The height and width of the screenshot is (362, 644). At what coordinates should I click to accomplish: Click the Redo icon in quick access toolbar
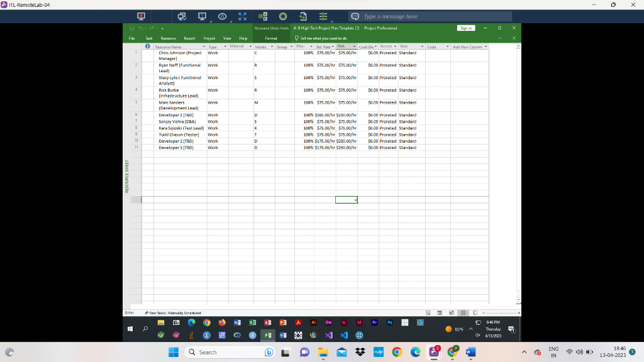pyautogui.click(x=152, y=28)
